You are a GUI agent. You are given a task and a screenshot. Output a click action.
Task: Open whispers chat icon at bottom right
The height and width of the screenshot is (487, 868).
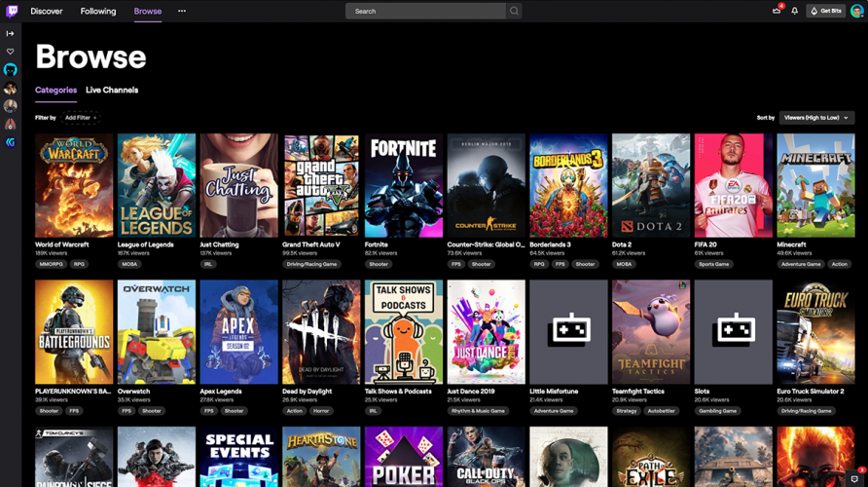[x=855, y=478]
